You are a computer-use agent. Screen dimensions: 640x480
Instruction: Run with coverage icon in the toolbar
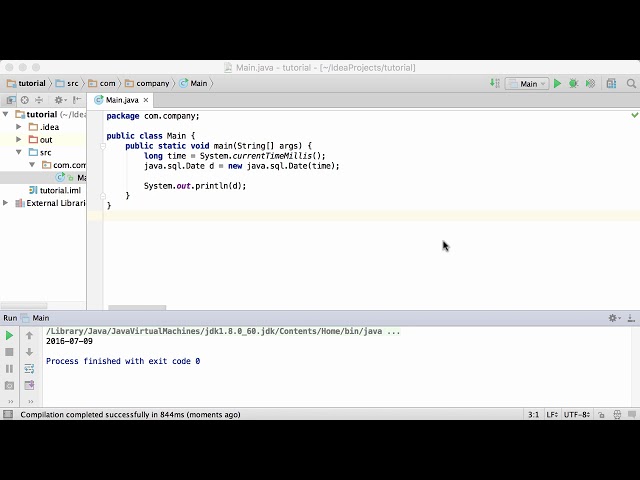pos(590,84)
